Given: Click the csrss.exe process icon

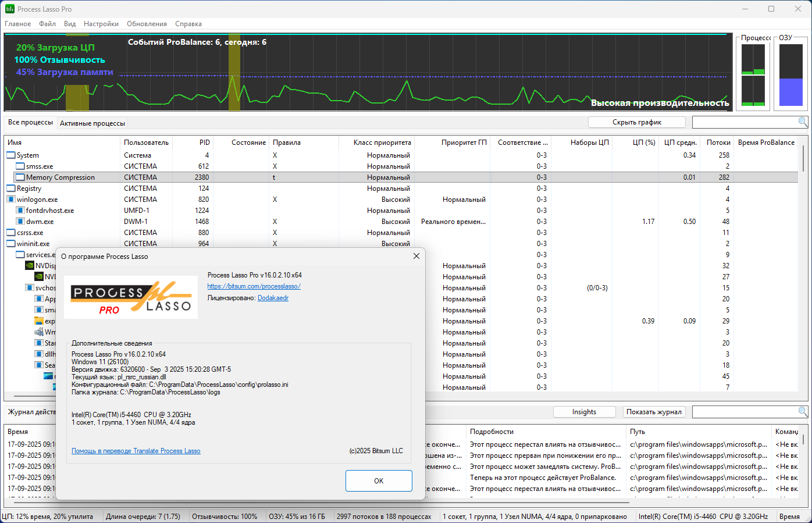Looking at the screenshot, I should (11, 233).
